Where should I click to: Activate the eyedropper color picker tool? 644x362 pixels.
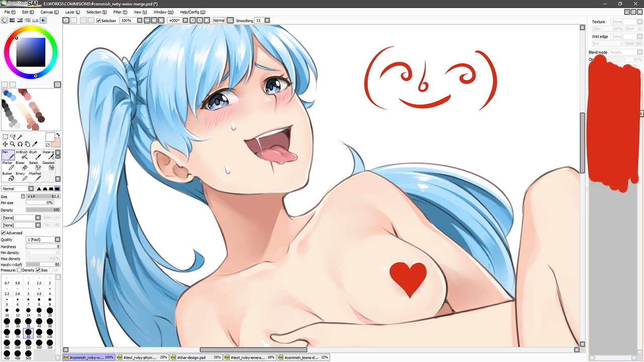pos(35,144)
